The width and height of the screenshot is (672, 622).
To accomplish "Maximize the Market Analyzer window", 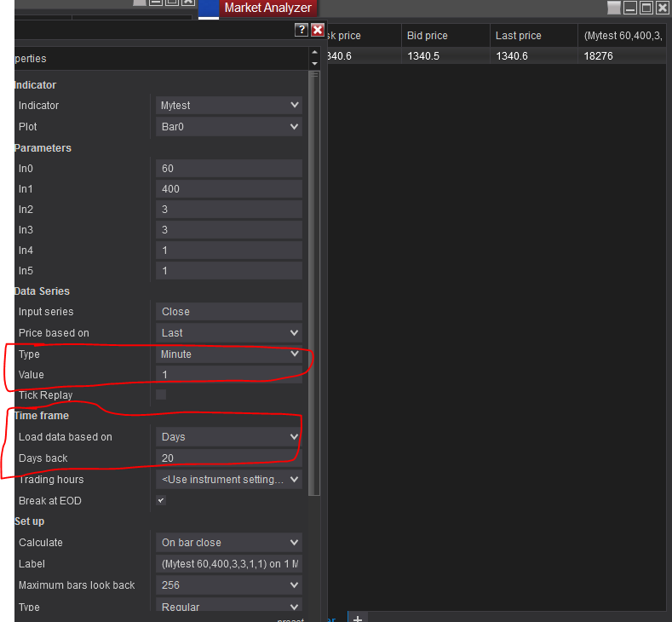I will [646, 8].
